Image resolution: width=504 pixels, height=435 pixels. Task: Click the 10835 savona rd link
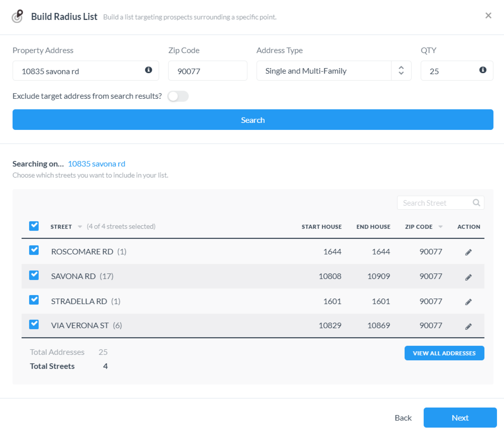96,164
